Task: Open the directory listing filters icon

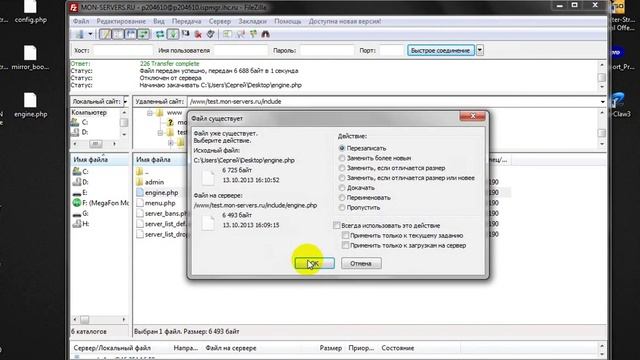Action: pos(227,34)
